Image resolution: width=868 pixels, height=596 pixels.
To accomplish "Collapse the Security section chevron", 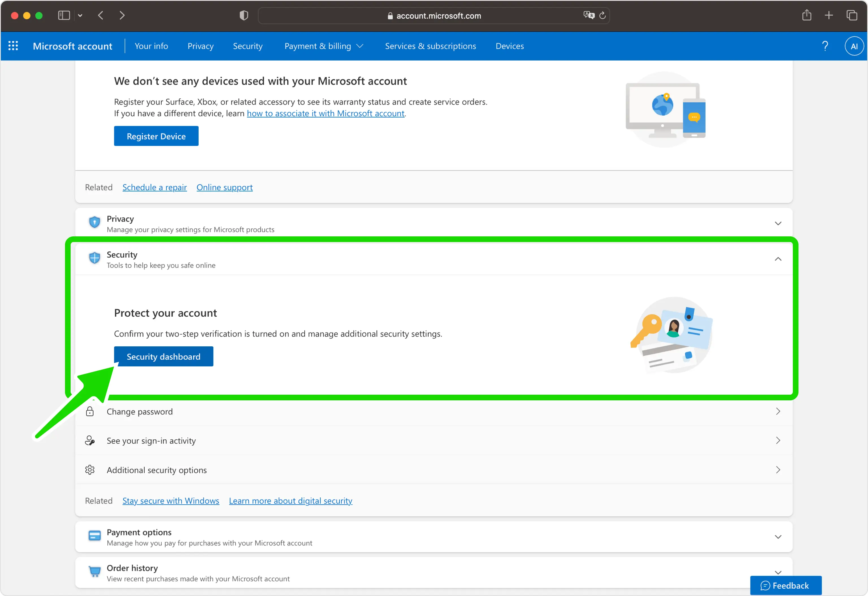I will [778, 259].
